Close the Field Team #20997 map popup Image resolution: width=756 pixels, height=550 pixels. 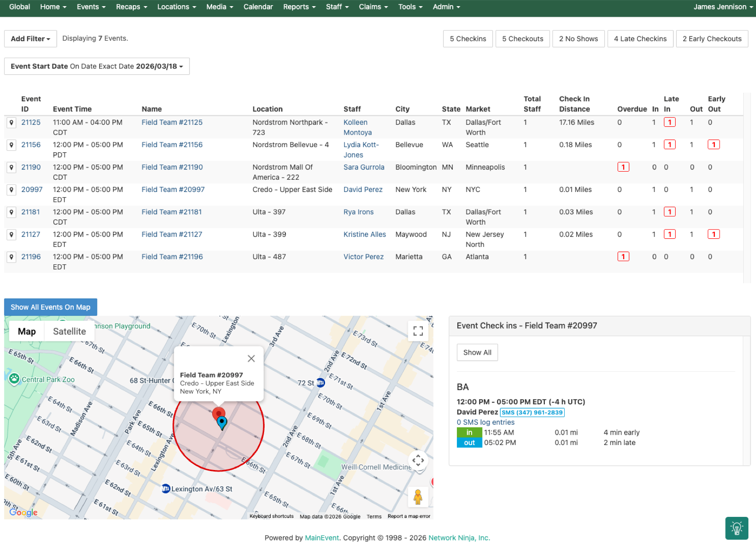pyautogui.click(x=251, y=358)
